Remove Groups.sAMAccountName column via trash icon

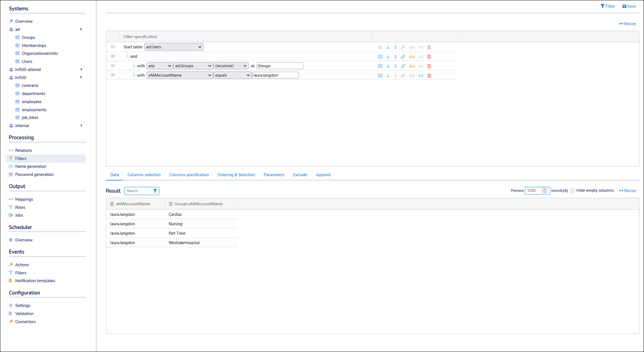(x=171, y=204)
